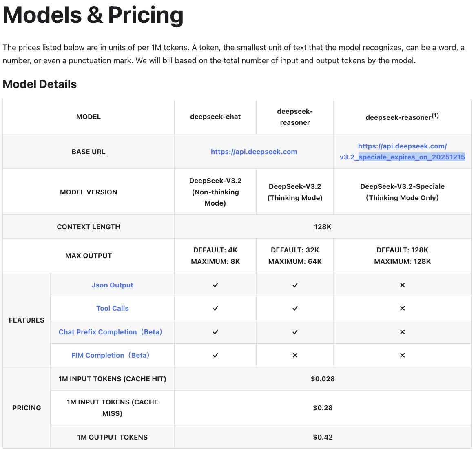Viewport: 476px width, 453px height.
Task: Open the Json Output feature link
Action: click(112, 285)
